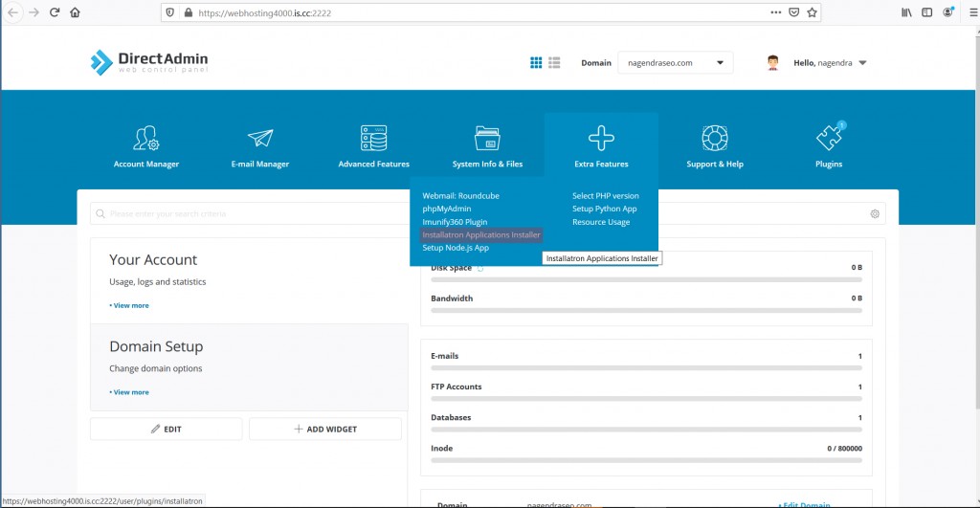Open Plugins puzzle piece icon
This screenshot has width=980, height=508.
[829, 138]
